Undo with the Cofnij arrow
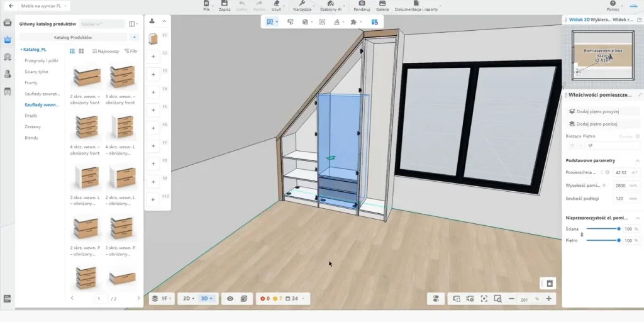This screenshot has height=322, width=644. coord(241,6)
